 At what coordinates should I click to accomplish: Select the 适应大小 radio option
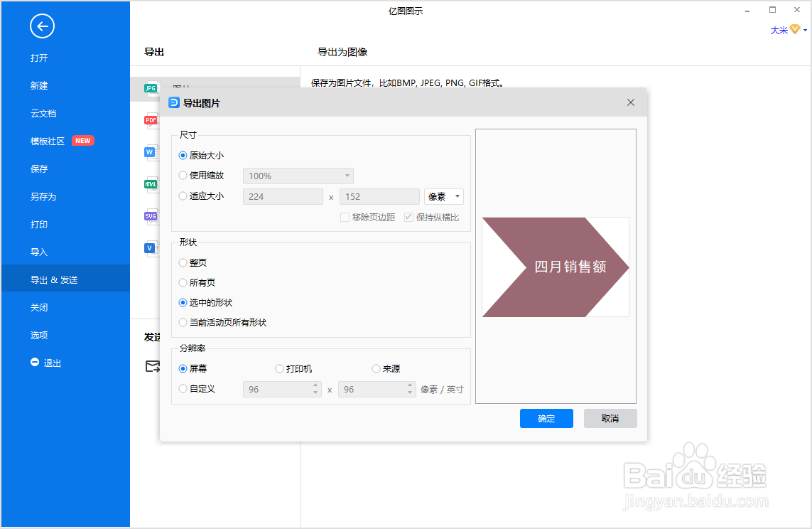(183, 196)
